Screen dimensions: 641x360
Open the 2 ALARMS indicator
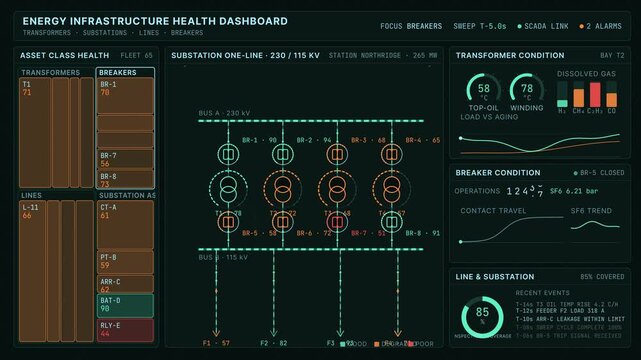click(x=600, y=26)
